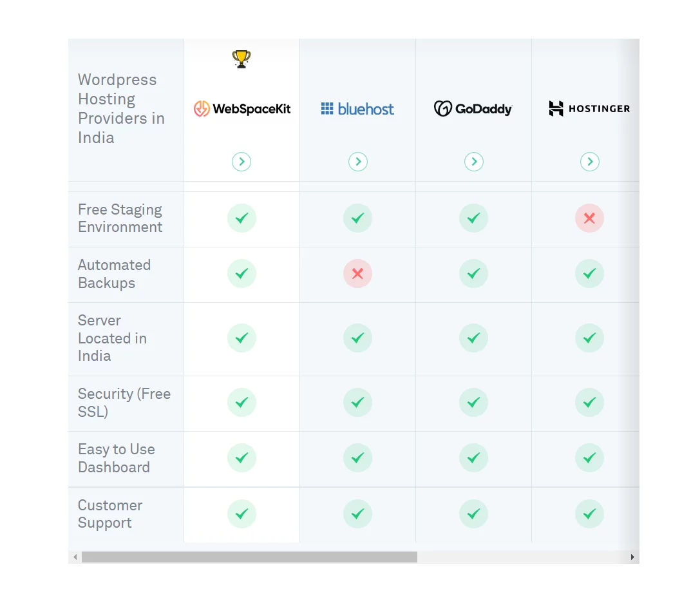Click the bluehost logo
The image size is (700, 596).
(357, 108)
